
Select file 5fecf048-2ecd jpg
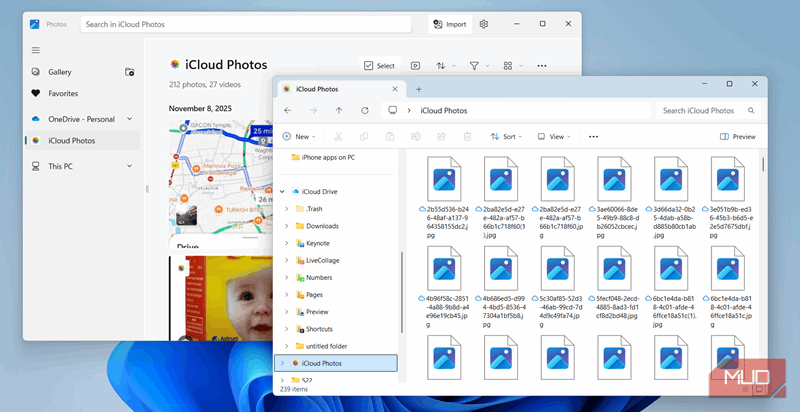coord(614,283)
